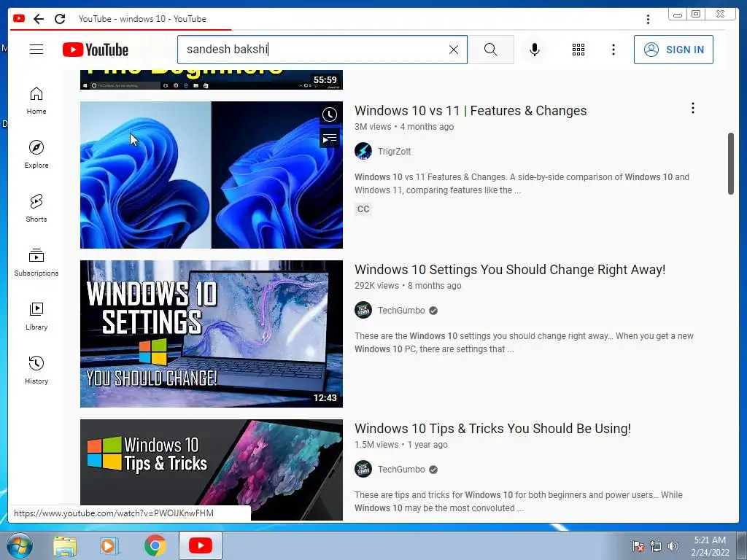
Task: Open TechGumbo channel under Settings video
Action: [401, 311]
